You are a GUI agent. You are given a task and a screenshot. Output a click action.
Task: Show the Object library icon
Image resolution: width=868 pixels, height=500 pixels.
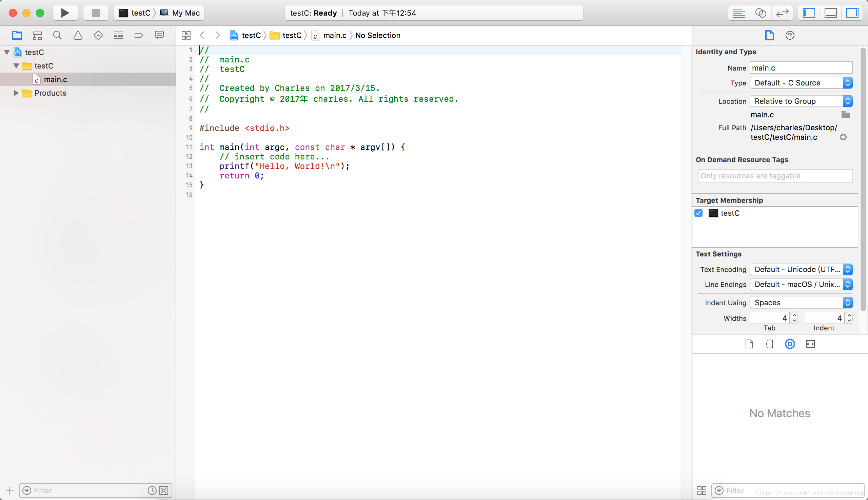790,344
